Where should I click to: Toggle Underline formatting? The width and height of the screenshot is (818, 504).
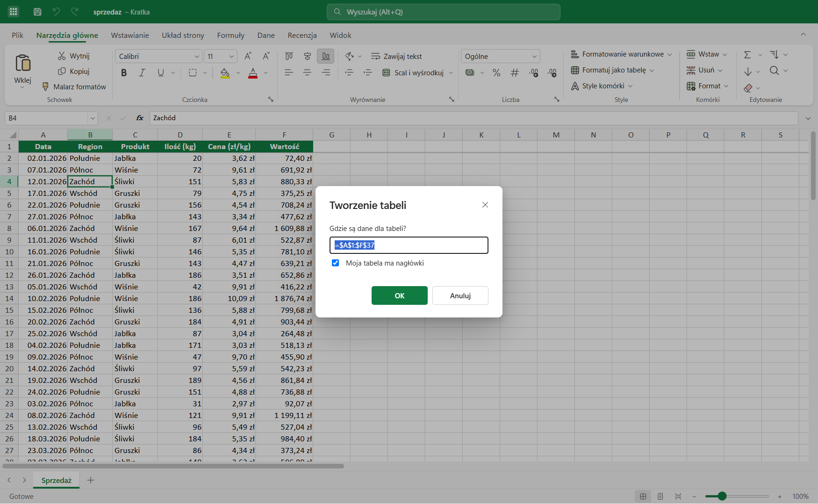pos(161,72)
